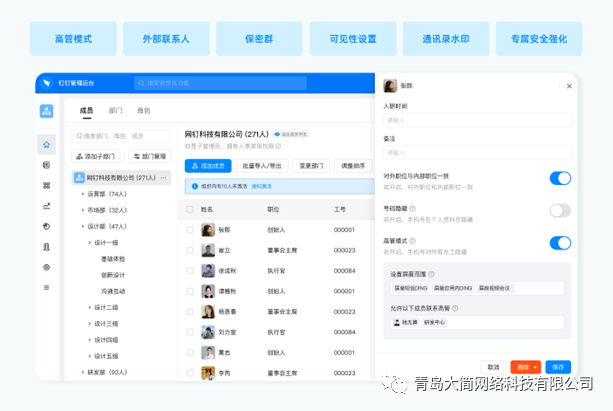Click 徐成秋's avatar in the member table
Image resolution: width=613 pixels, height=411 pixels.
(208, 271)
